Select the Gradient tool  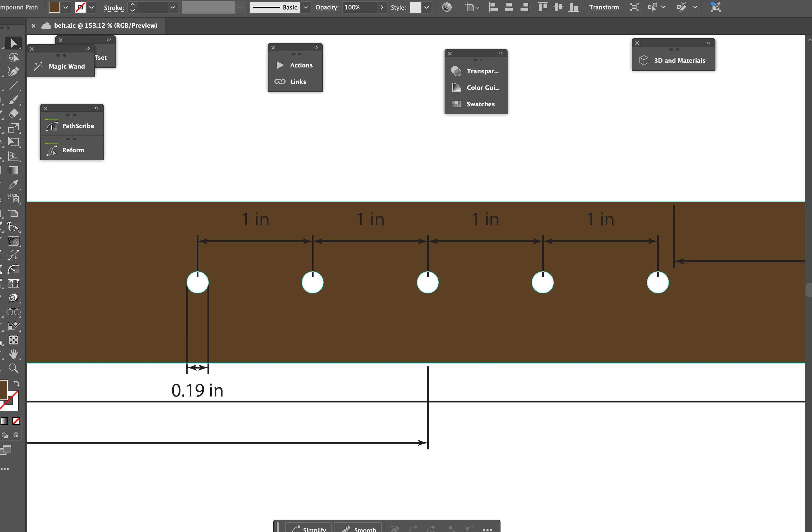[13, 170]
